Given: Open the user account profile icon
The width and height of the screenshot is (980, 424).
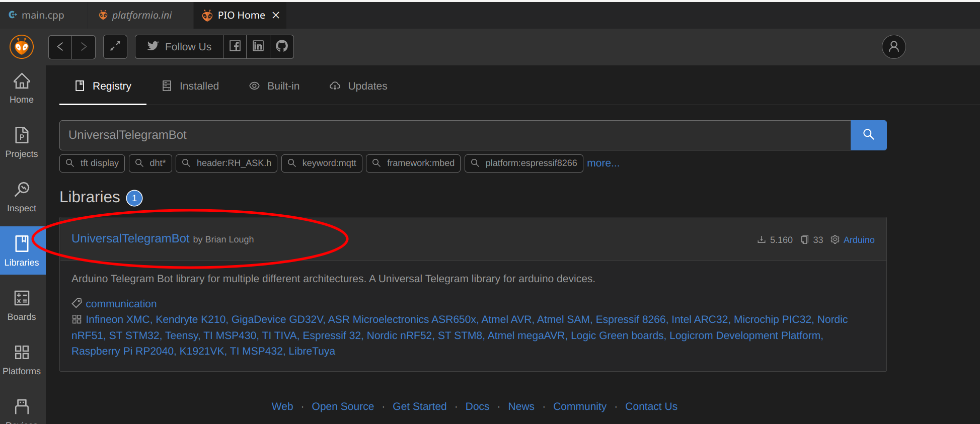Looking at the screenshot, I should point(893,47).
